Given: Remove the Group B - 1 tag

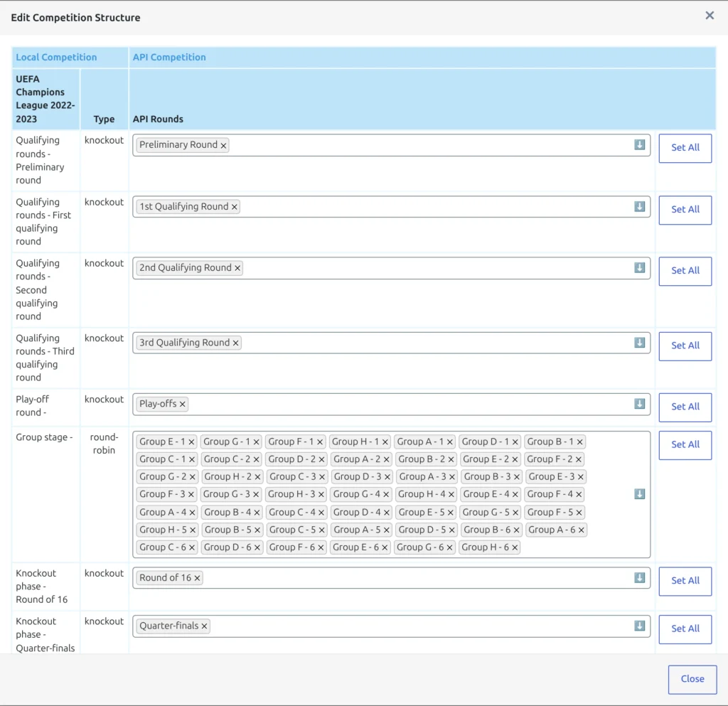Looking at the screenshot, I should point(580,442).
